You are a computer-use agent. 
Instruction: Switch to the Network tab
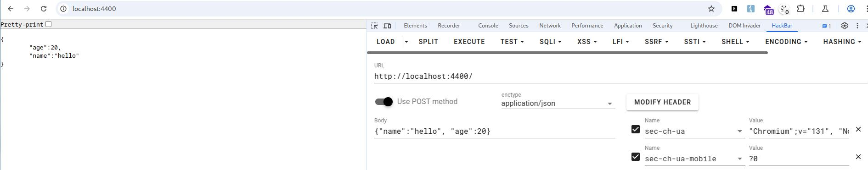[550, 26]
